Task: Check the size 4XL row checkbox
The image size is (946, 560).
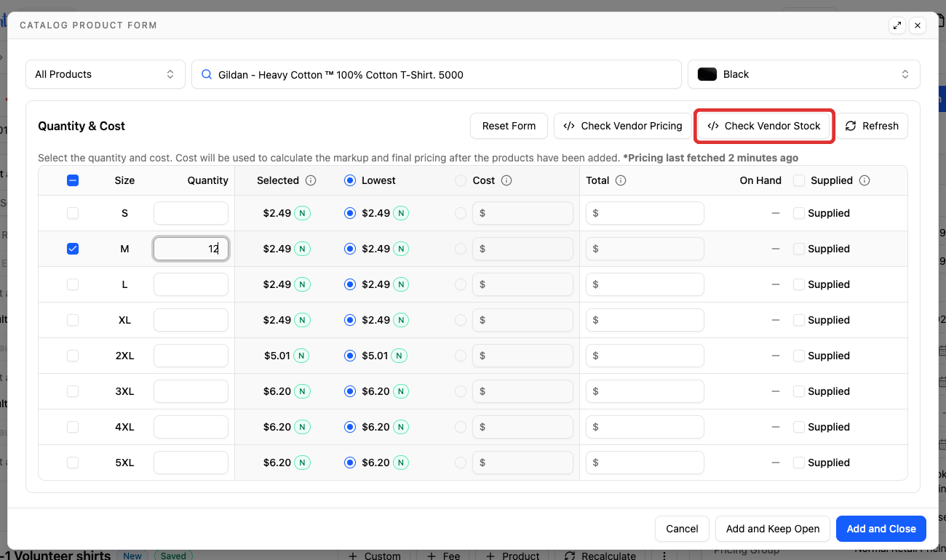Action: click(73, 427)
